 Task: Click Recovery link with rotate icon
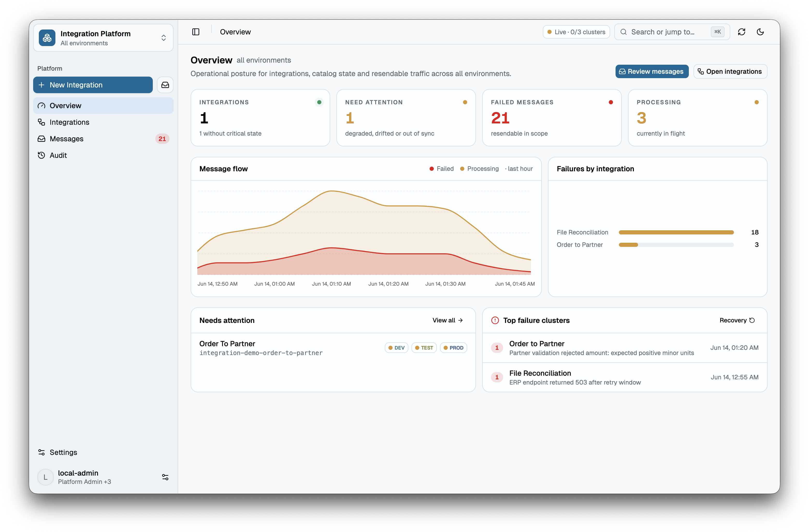(737, 320)
